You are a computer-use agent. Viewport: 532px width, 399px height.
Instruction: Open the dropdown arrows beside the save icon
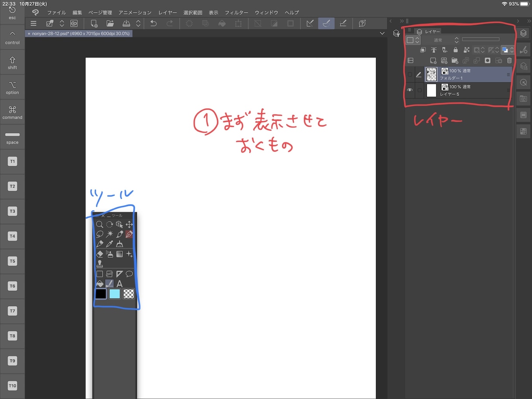(x=138, y=24)
